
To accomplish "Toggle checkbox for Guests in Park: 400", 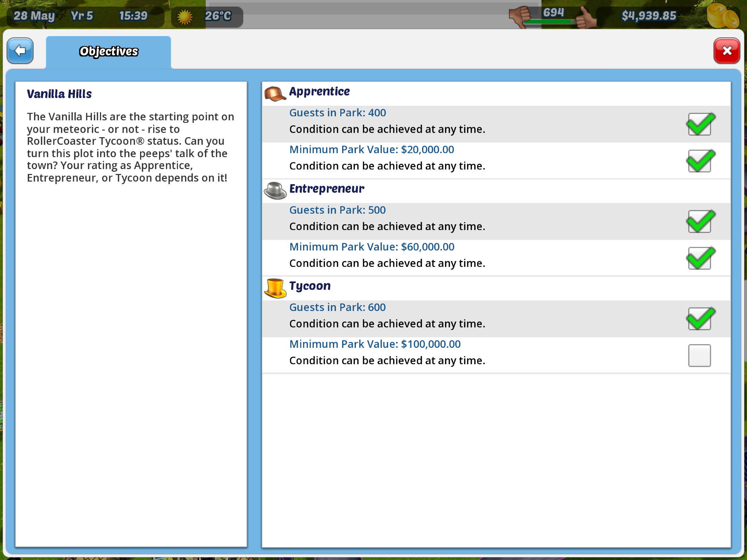I will pos(700,124).
